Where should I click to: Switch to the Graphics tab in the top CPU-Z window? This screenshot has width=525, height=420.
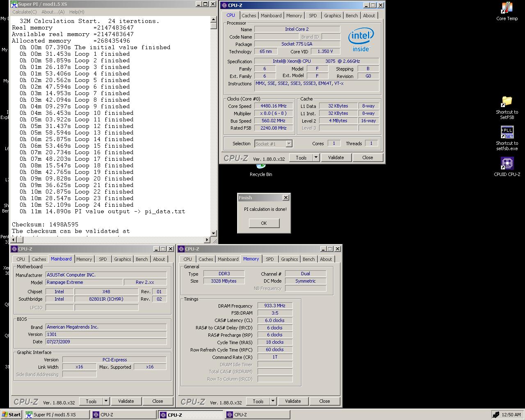click(332, 16)
